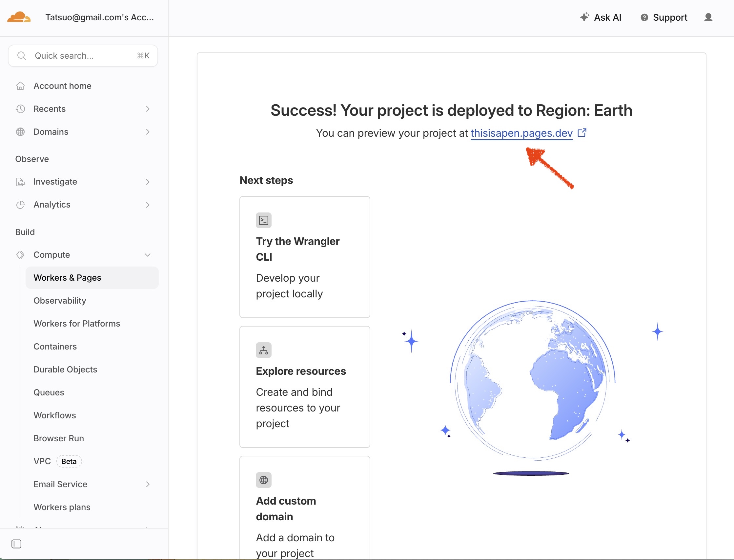Expand the Email Service chevron

[x=148, y=484]
